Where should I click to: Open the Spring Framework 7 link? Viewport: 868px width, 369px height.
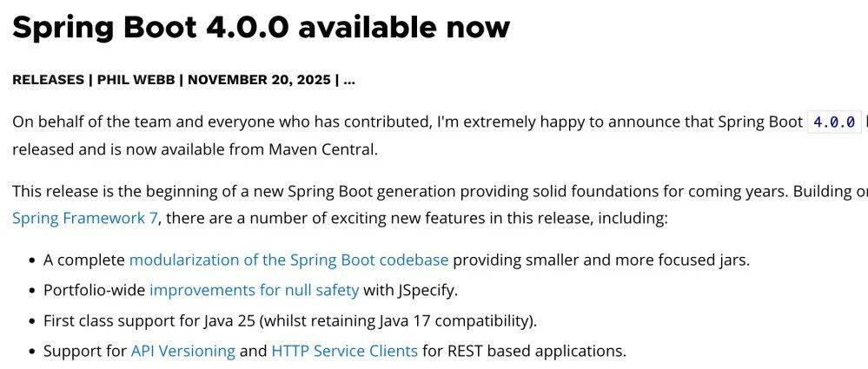pyautogui.click(x=85, y=218)
